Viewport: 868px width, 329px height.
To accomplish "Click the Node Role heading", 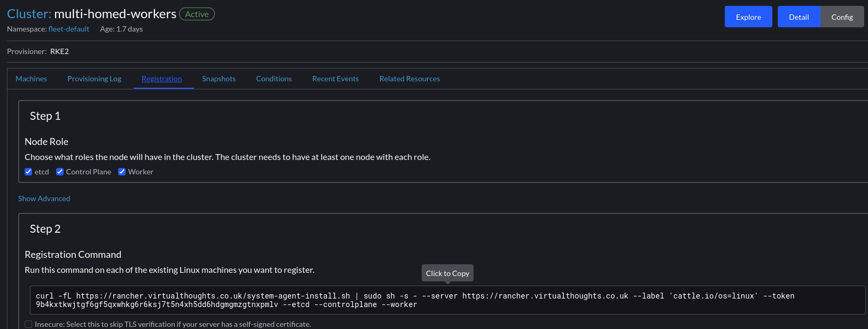I will (46, 142).
